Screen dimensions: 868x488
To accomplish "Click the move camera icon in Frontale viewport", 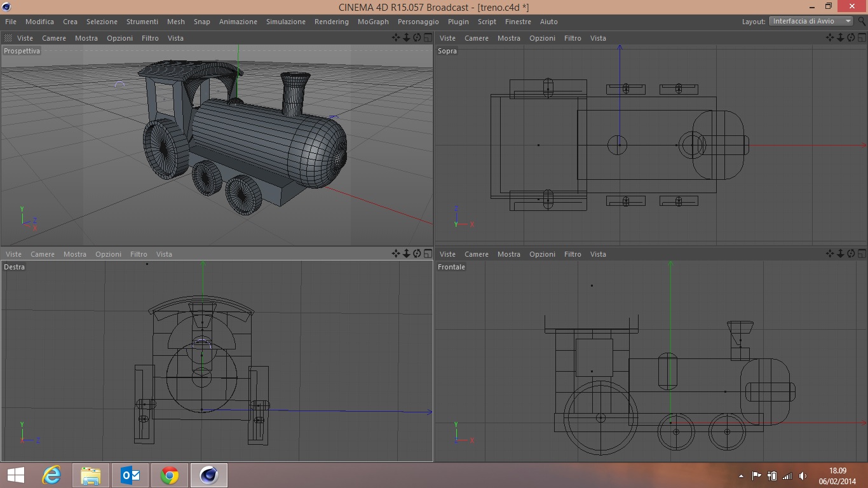I will pos(829,254).
